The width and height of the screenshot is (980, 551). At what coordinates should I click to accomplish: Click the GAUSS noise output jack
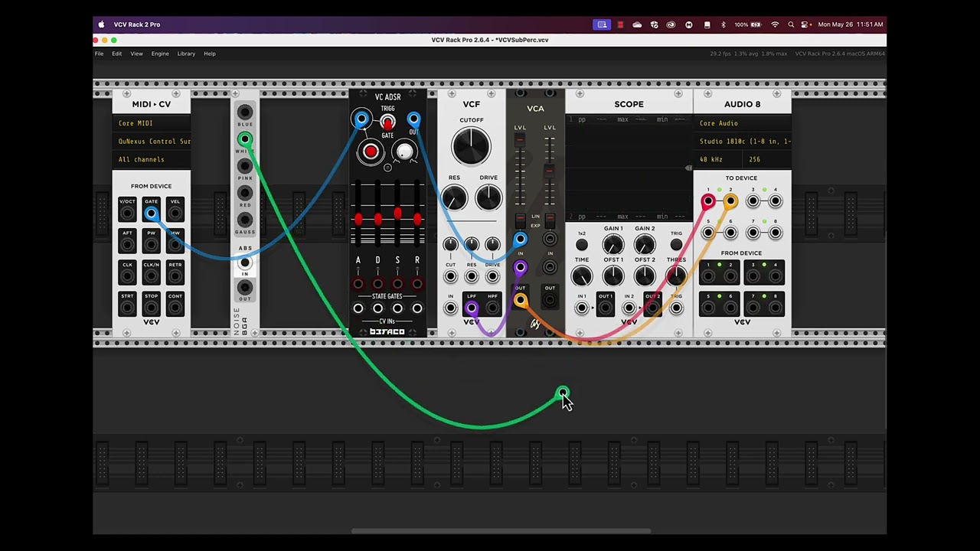(244, 220)
